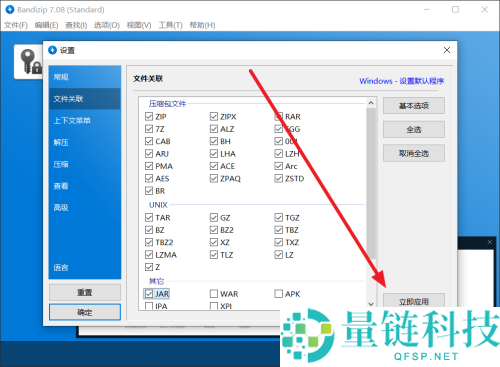Confirm with the 确定 button
The height and width of the screenshot is (367, 500).
click(x=85, y=312)
